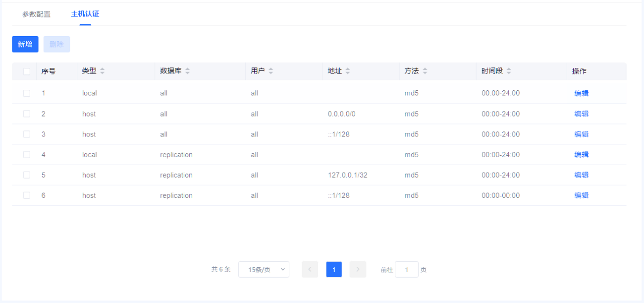
Task: Click the page 1 pagination button
Action: coord(334,269)
